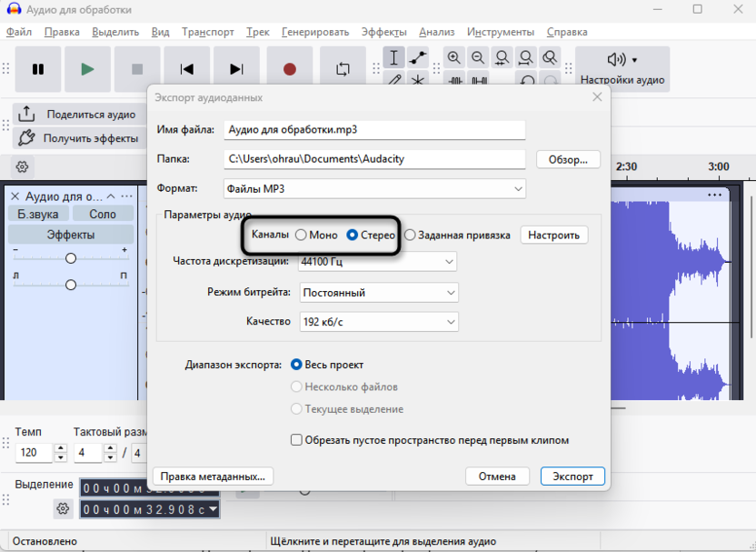Click the Zoom In magnifier icon

454,58
